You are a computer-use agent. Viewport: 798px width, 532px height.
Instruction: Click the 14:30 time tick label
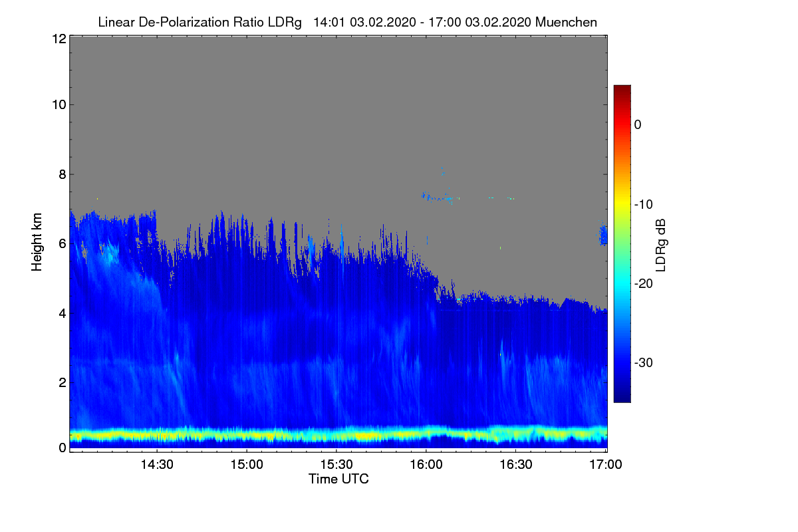tap(157, 465)
